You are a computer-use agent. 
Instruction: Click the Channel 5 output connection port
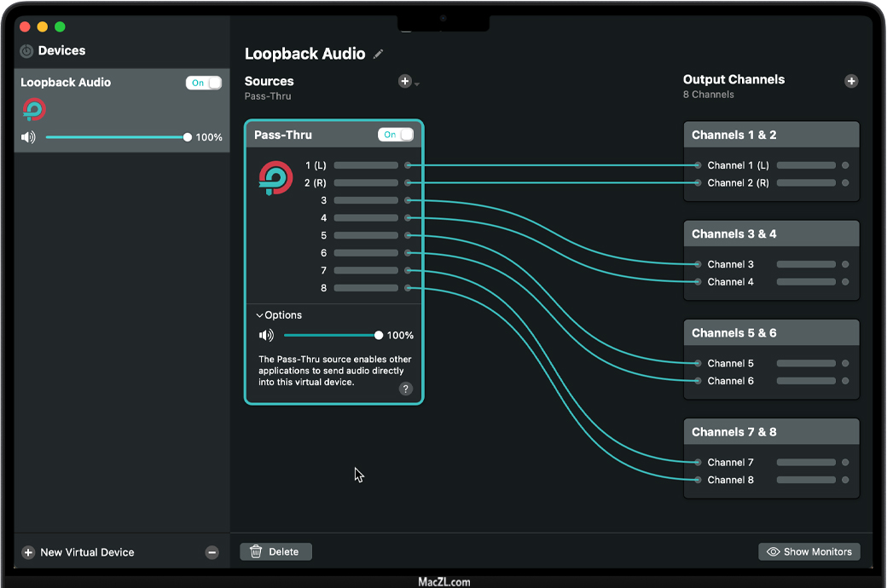(x=698, y=363)
